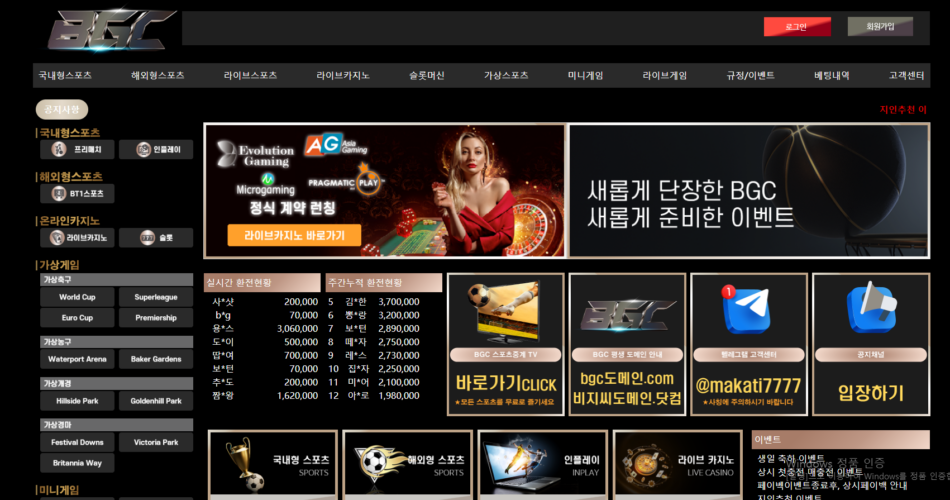Click Asia Gaming AG logo on banner
The image size is (950, 500).
[x=336, y=145]
